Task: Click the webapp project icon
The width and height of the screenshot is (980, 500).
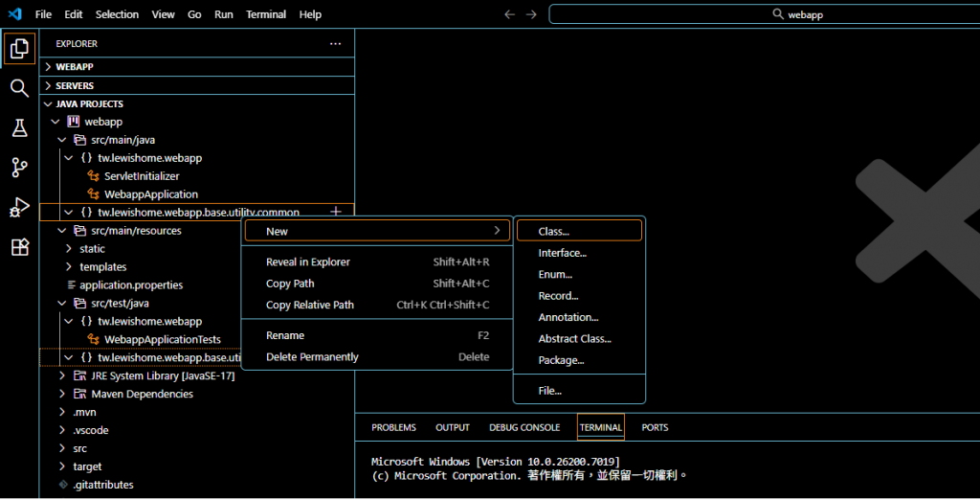Action: tap(73, 122)
